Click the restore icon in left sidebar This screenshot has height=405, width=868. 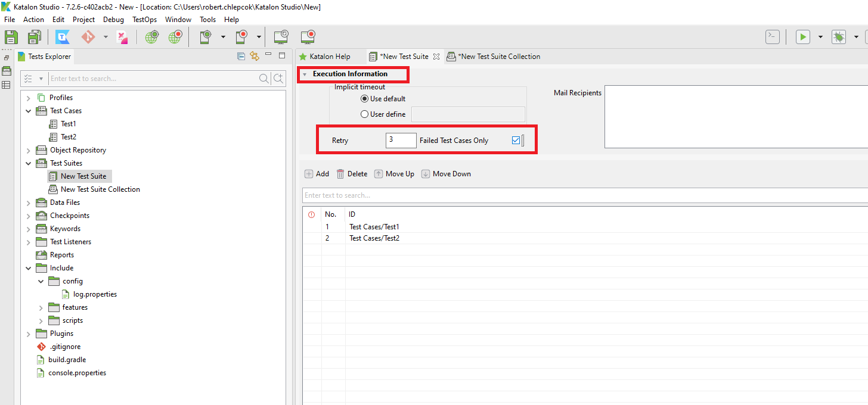click(x=7, y=58)
